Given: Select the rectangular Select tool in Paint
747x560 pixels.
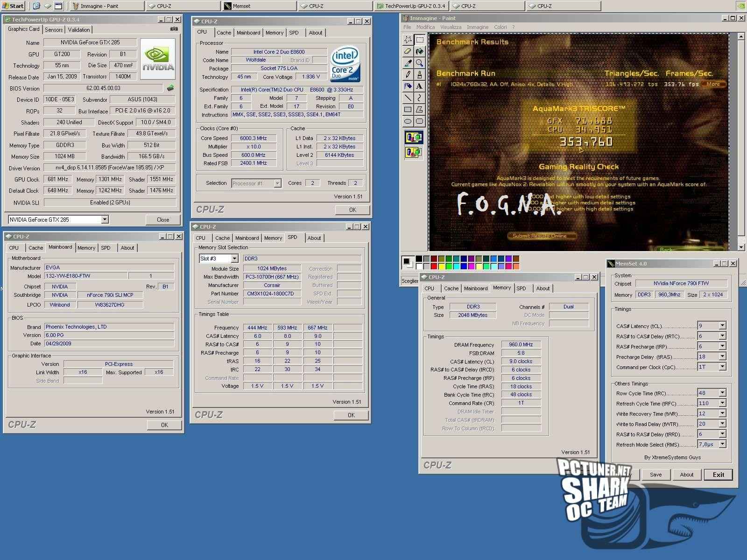Looking at the screenshot, I should pos(419,40).
